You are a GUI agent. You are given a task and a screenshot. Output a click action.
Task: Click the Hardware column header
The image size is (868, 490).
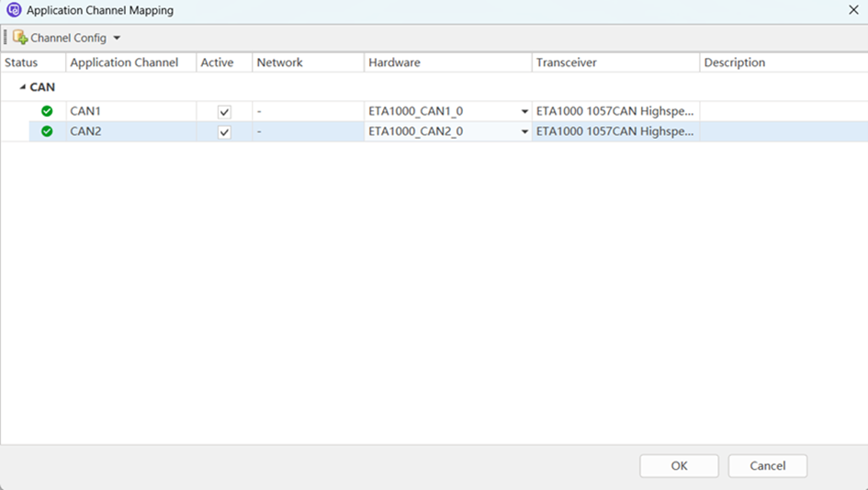[395, 63]
